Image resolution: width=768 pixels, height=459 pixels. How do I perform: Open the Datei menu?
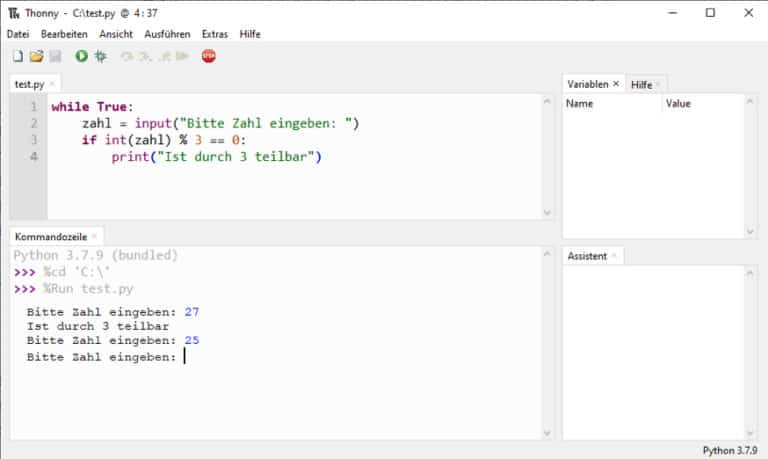click(18, 34)
